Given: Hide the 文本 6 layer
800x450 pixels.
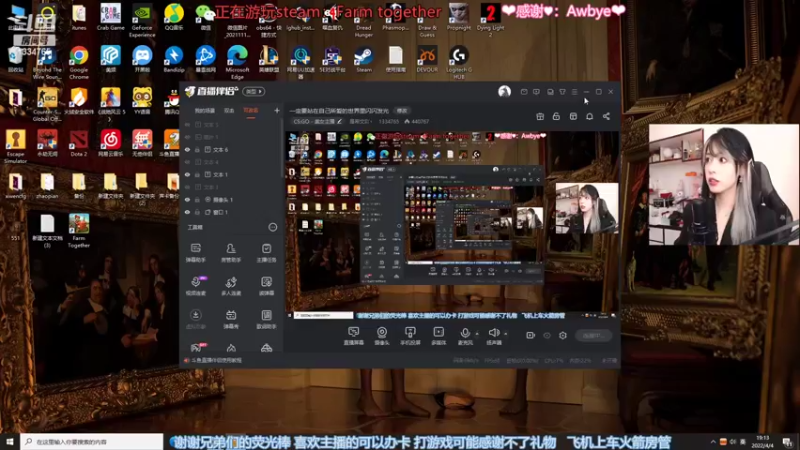Looking at the screenshot, I should 187,150.
